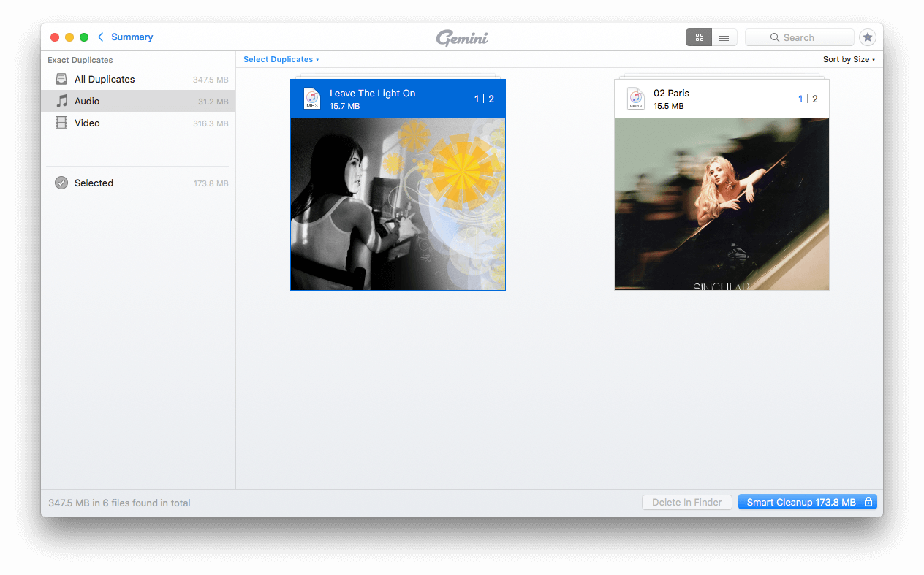Select the Audio category
Image resolution: width=924 pixels, height=575 pixels.
tap(138, 101)
